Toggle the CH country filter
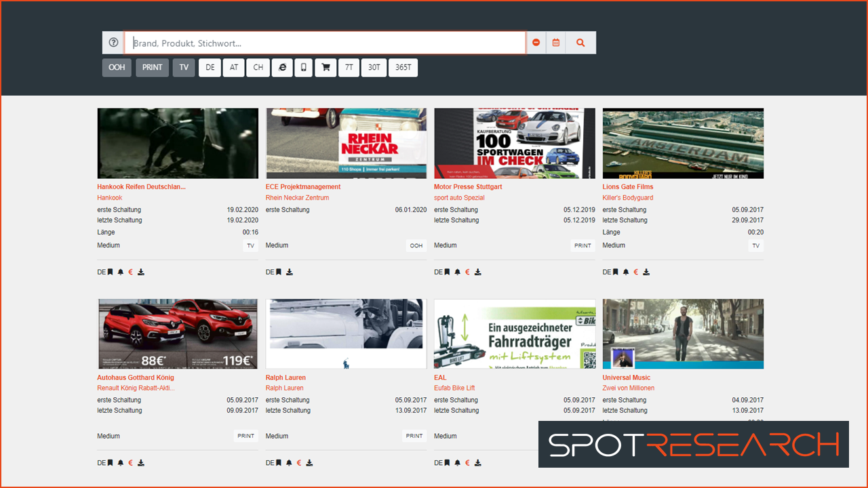Viewport: 868px width, 488px height. click(258, 68)
